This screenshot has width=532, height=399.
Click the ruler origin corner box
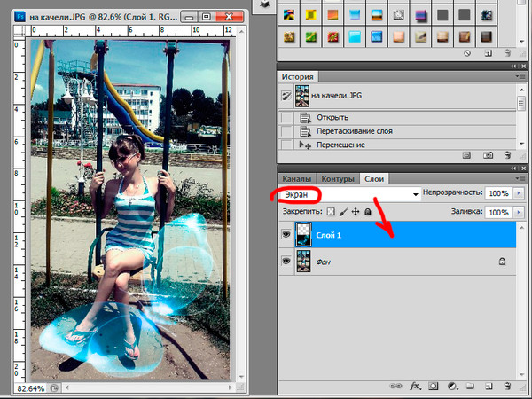[20, 31]
